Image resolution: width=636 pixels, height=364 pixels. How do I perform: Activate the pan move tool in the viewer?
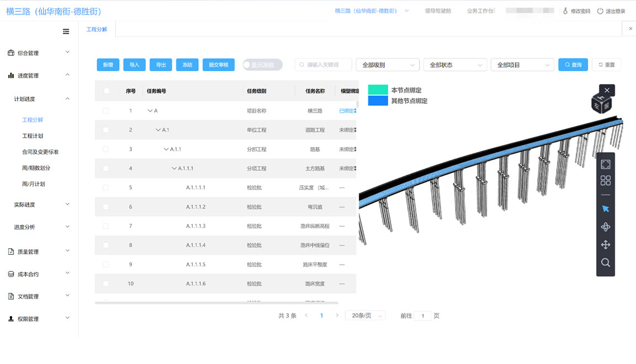tap(605, 244)
